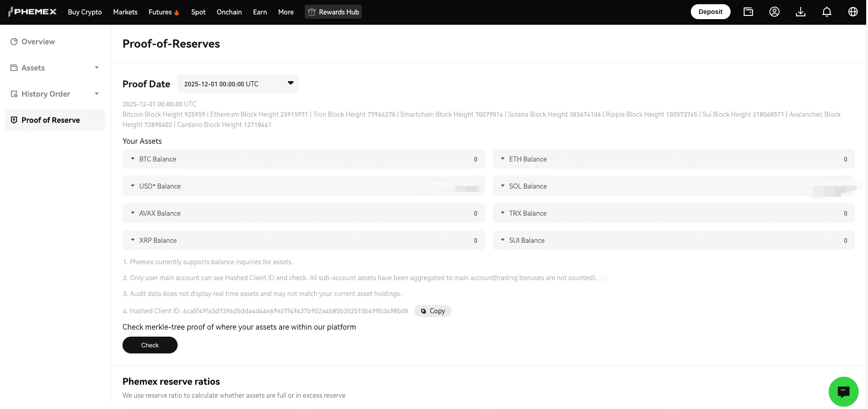The height and width of the screenshot is (409, 868).
Task: Expand the ETH Balance row
Action: click(674, 159)
